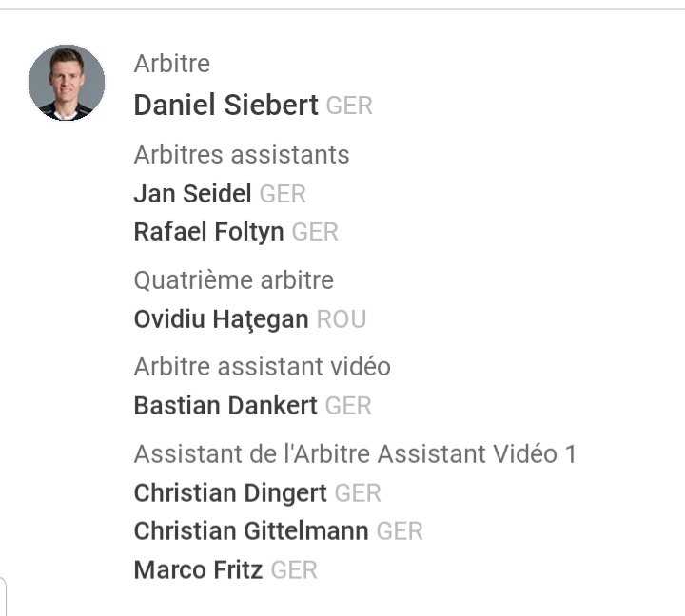685x616 pixels.
Task: Click the 'Arbitre' heading label
Action: point(172,64)
